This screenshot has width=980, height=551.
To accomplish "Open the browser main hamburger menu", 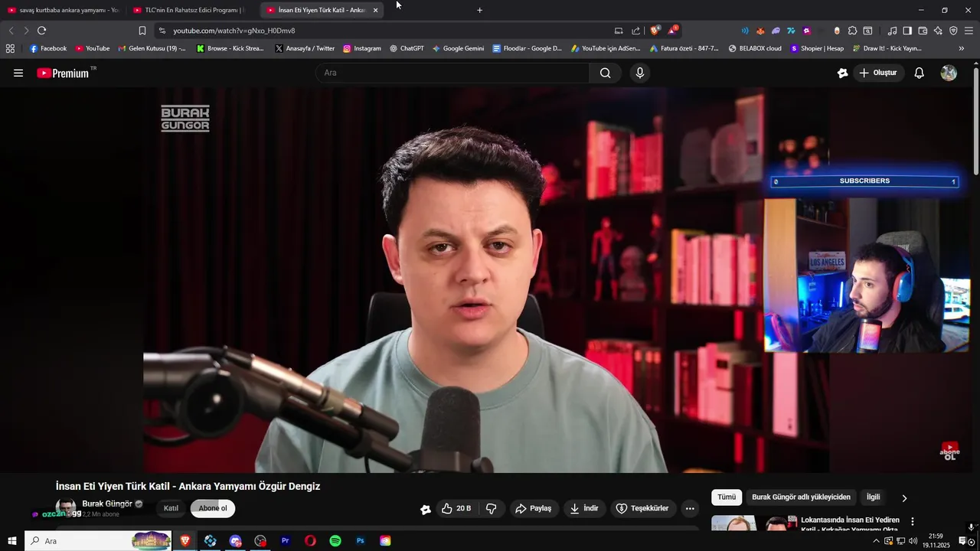I will pos(969,31).
